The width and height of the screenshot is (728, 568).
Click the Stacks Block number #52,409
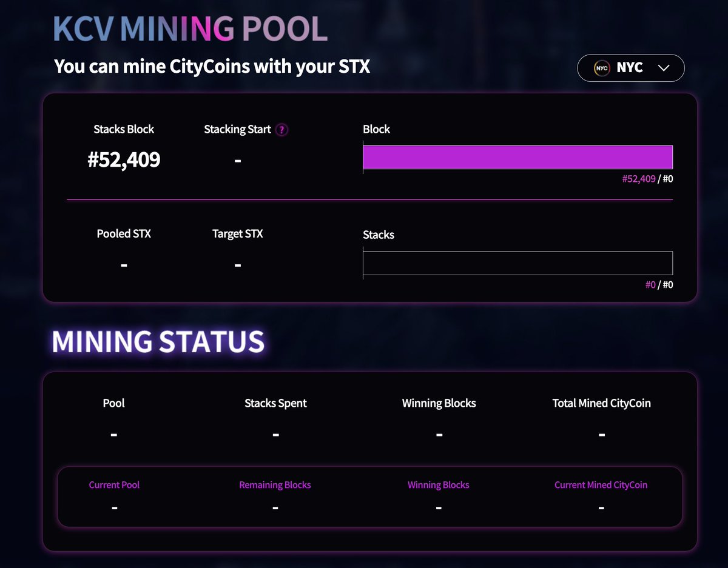coord(124,159)
